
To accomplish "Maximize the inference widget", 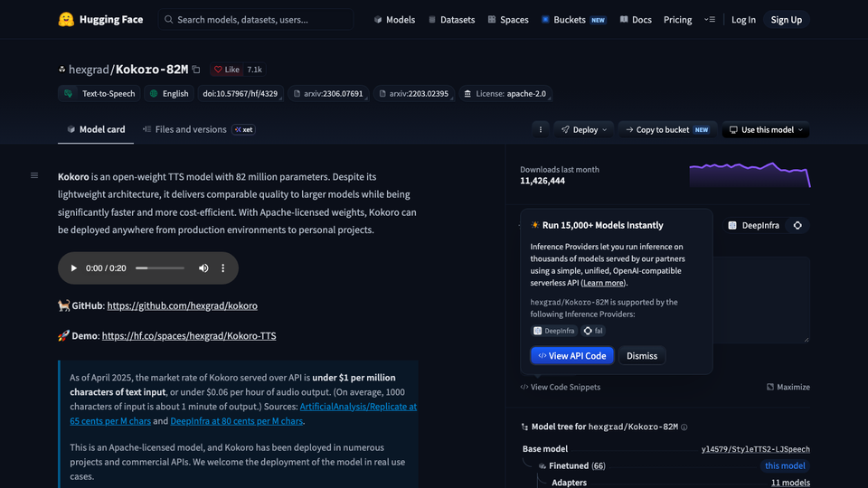I will (x=788, y=387).
